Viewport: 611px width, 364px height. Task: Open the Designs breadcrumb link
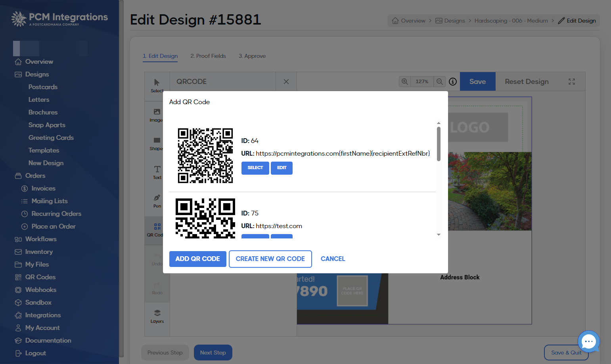pos(450,21)
